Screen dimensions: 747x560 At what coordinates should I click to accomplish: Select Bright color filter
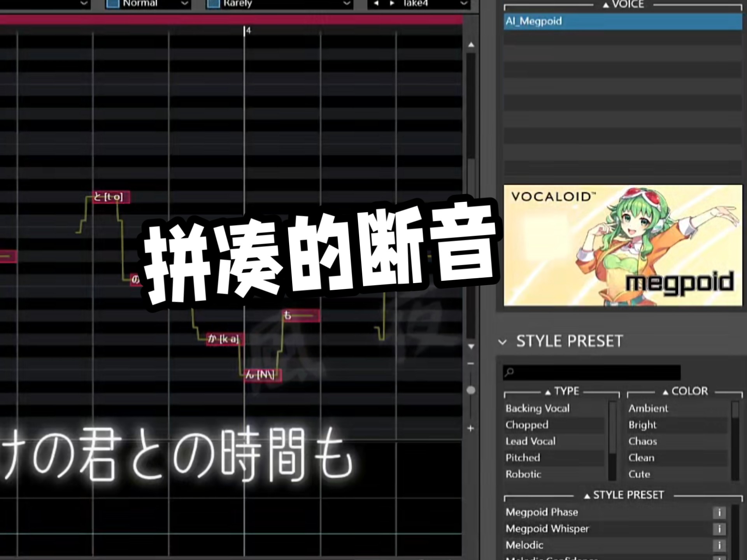(x=678, y=425)
